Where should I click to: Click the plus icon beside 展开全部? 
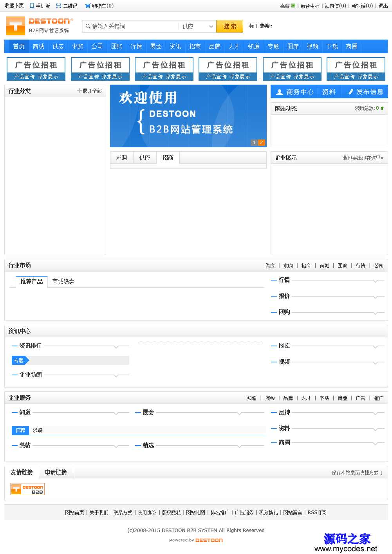pyautogui.click(x=79, y=91)
